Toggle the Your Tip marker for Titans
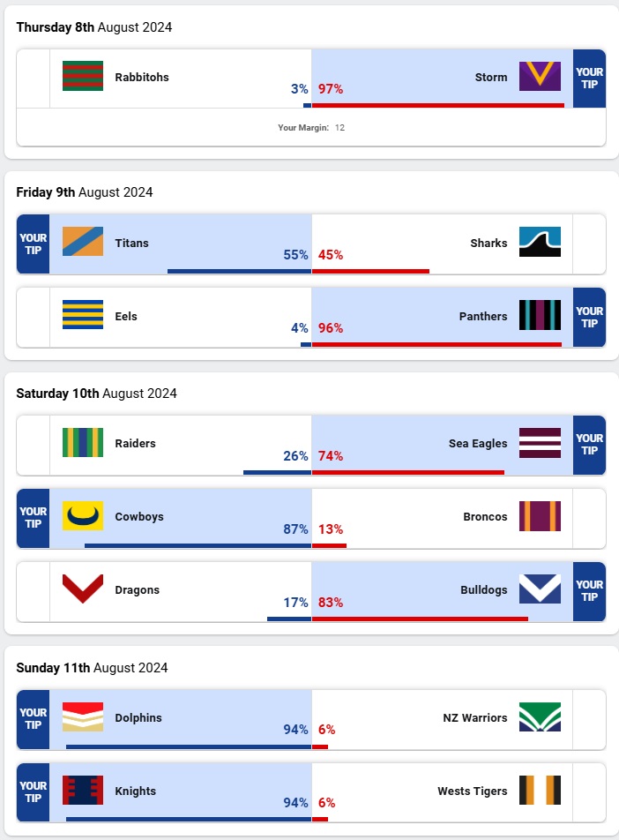The height and width of the screenshot is (840, 619). pos(34,244)
